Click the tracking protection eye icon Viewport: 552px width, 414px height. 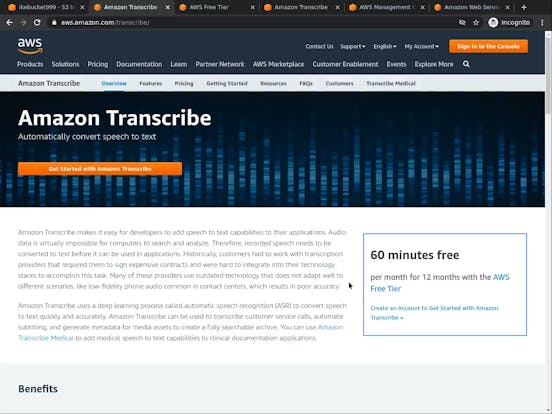click(462, 23)
